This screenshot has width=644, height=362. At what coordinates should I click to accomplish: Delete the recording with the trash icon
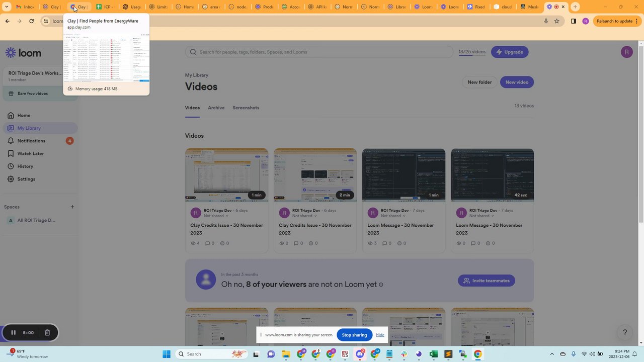pos(47,332)
